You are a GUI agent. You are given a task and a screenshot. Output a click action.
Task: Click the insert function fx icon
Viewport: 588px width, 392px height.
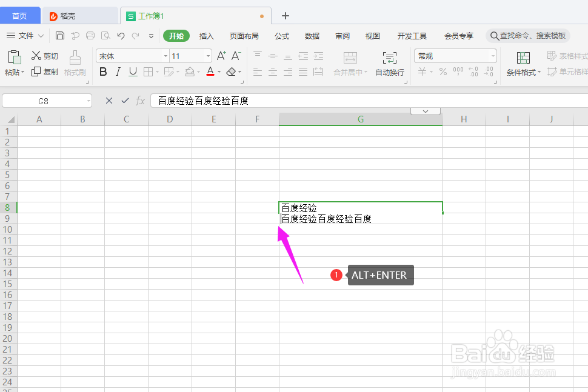[140, 101]
